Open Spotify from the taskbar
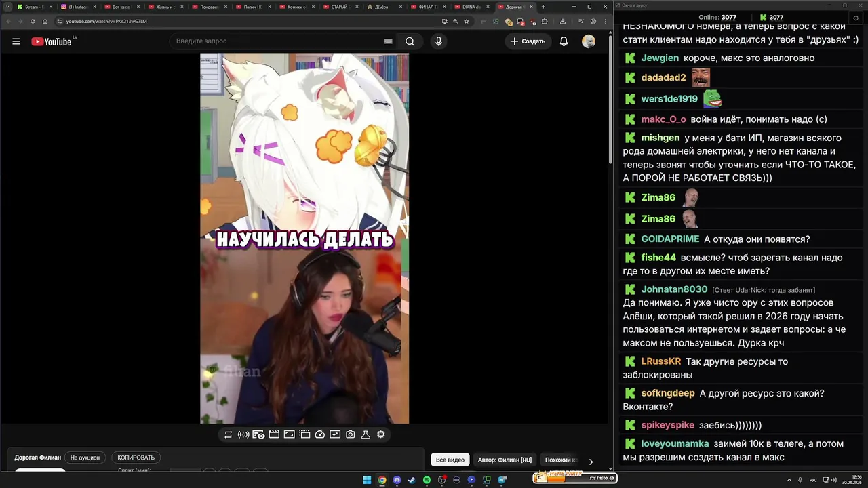The width and height of the screenshot is (868, 488). (x=427, y=479)
